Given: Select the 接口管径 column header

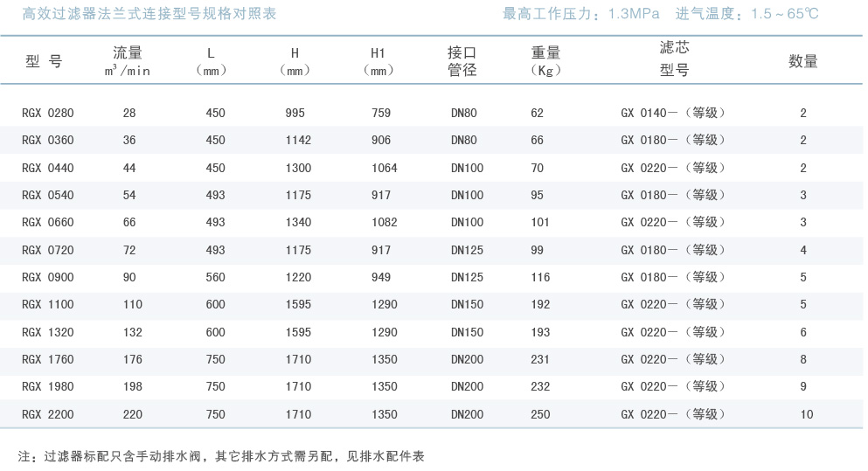Looking at the screenshot, I should 462,61.
